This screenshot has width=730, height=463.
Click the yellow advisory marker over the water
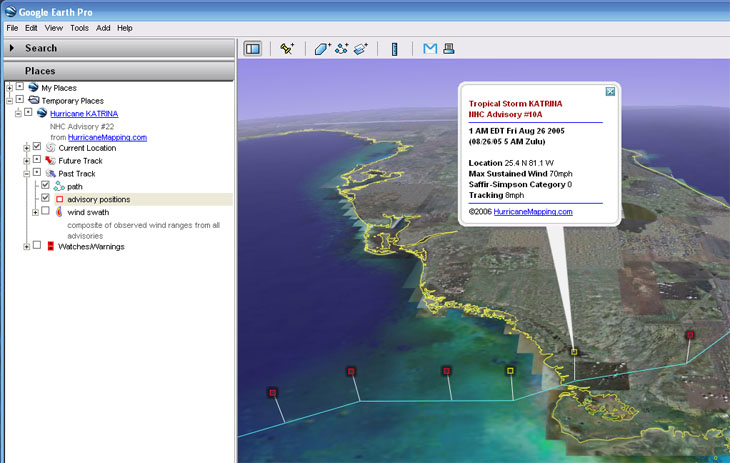tap(510, 370)
